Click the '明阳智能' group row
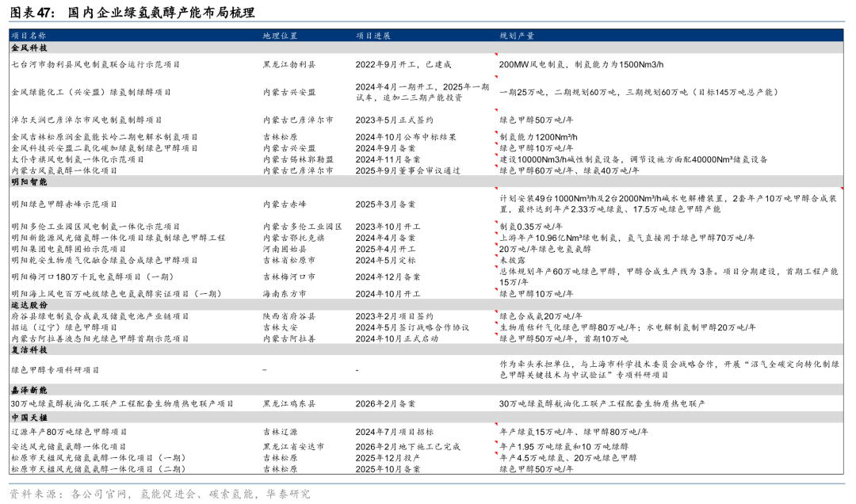 [426, 181]
